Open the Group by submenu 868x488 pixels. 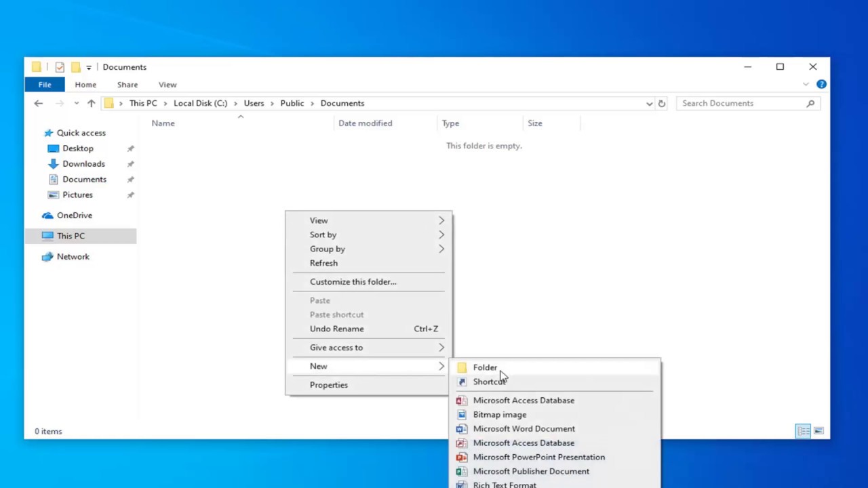[x=368, y=249]
